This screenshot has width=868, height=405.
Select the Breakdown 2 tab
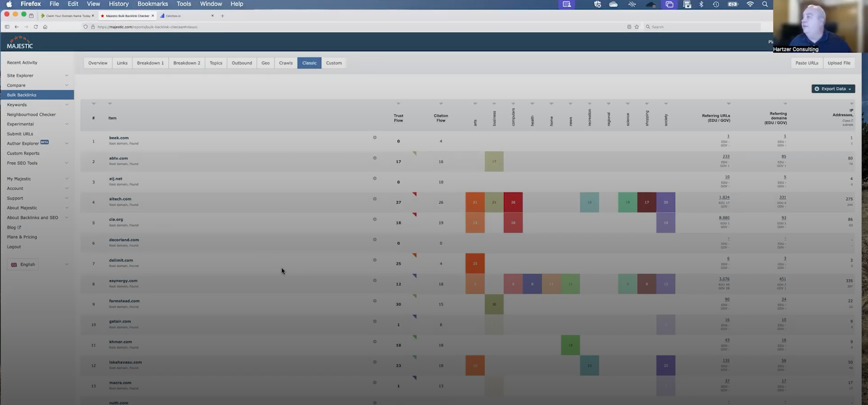tap(187, 63)
